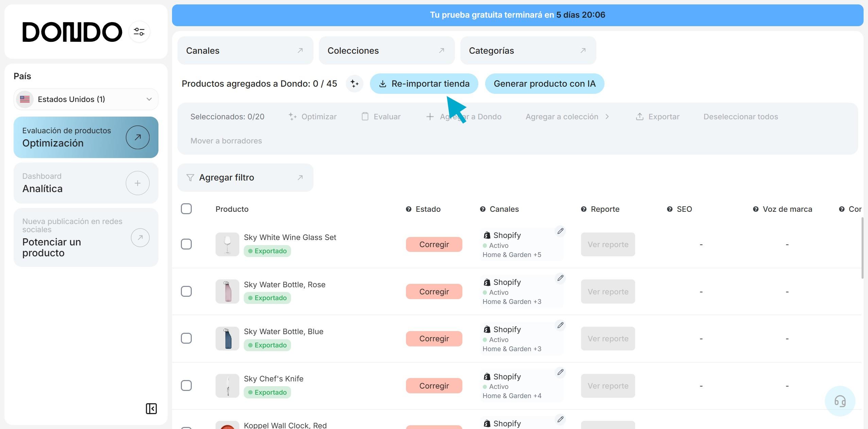Click the sparkle AI icon beside the product count
The width and height of the screenshot is (868, 429).
point(354,84)
